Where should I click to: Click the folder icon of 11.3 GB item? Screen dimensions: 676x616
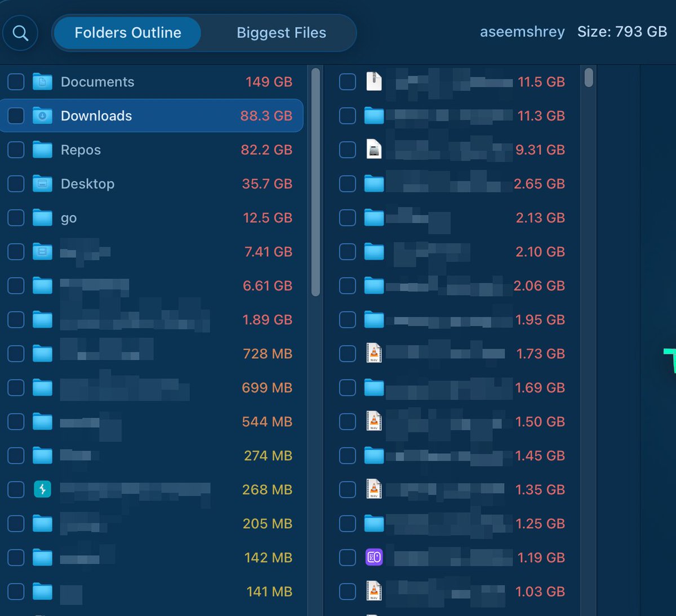coord(374,115)
